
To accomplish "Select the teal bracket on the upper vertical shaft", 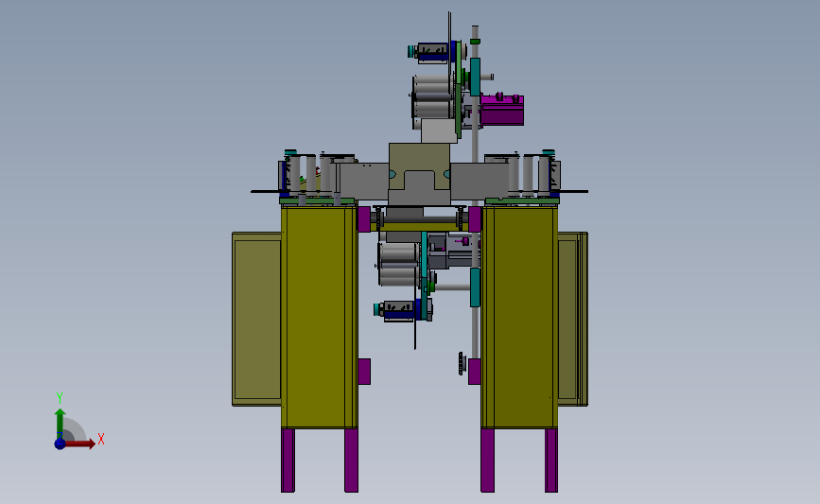I will (475, 77).
